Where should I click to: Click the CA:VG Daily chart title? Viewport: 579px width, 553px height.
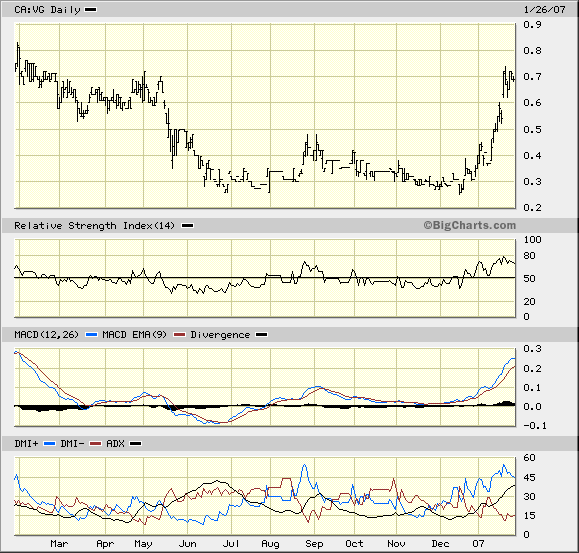[47, 10]
